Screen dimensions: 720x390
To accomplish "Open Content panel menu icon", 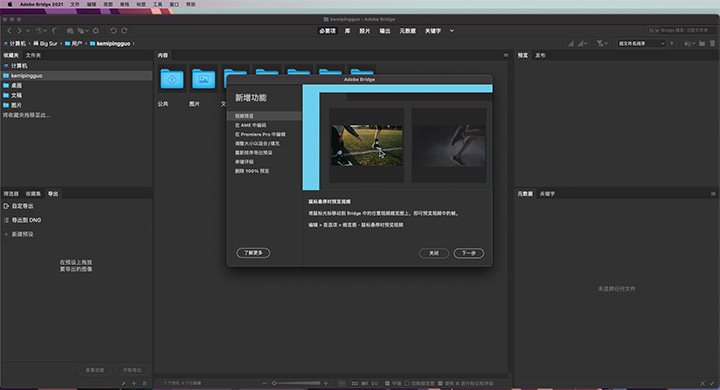I will click(506, 55).
